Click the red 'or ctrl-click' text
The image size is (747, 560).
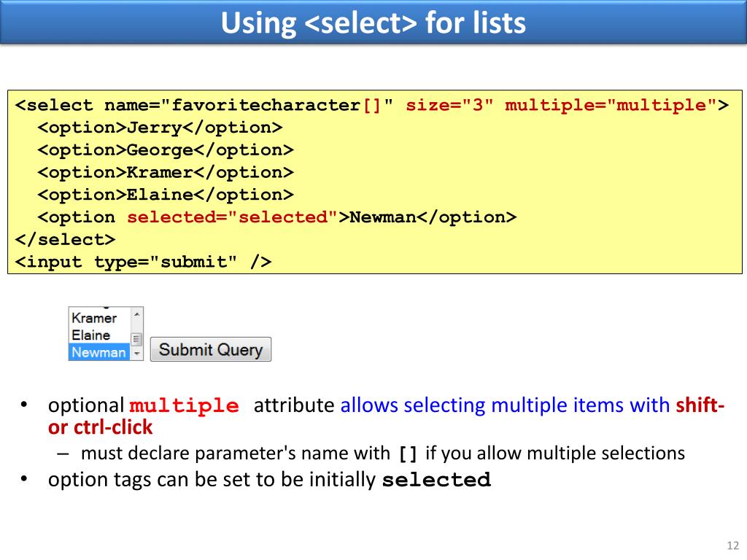pos(101,427)
